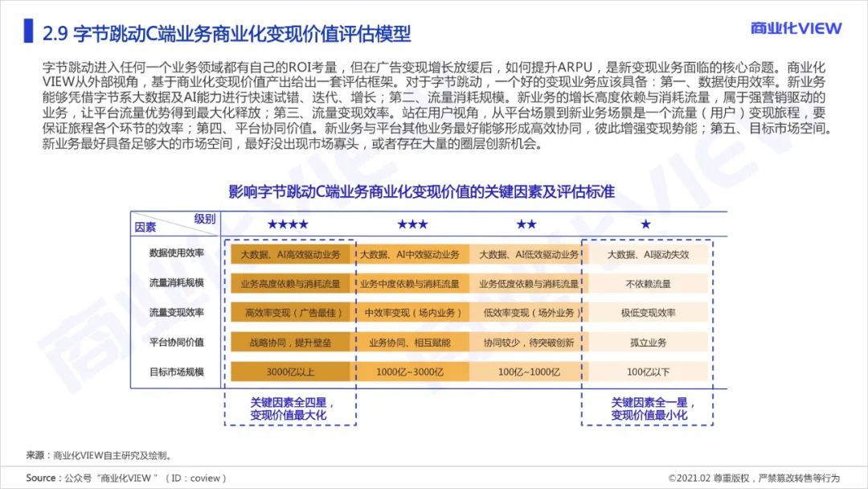
Task: Click the intro paragraph starting 字节跳动进入任何一个业务领域
Action: (x=436, y=105)
